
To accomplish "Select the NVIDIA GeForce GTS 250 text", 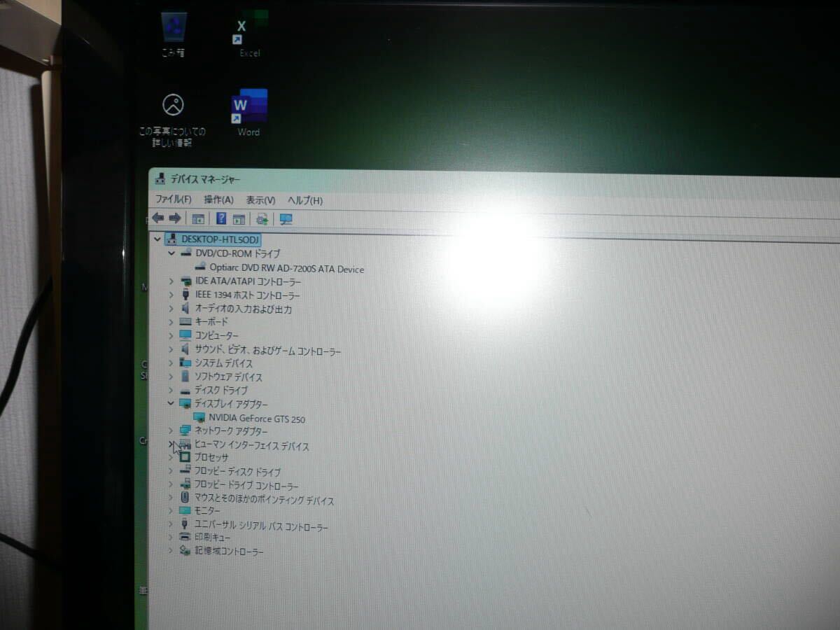I will (x=257, y=419).
